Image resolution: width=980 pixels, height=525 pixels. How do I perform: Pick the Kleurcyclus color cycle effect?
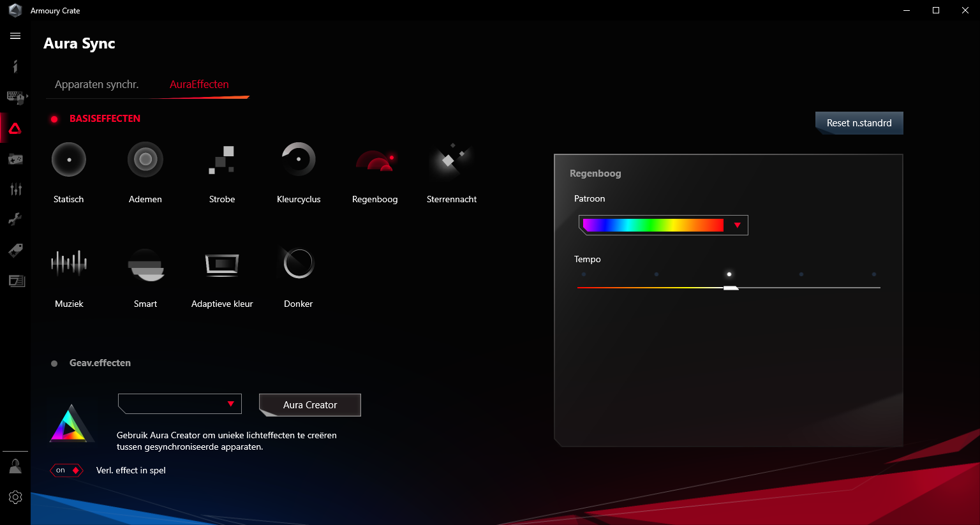pos(299,160)
